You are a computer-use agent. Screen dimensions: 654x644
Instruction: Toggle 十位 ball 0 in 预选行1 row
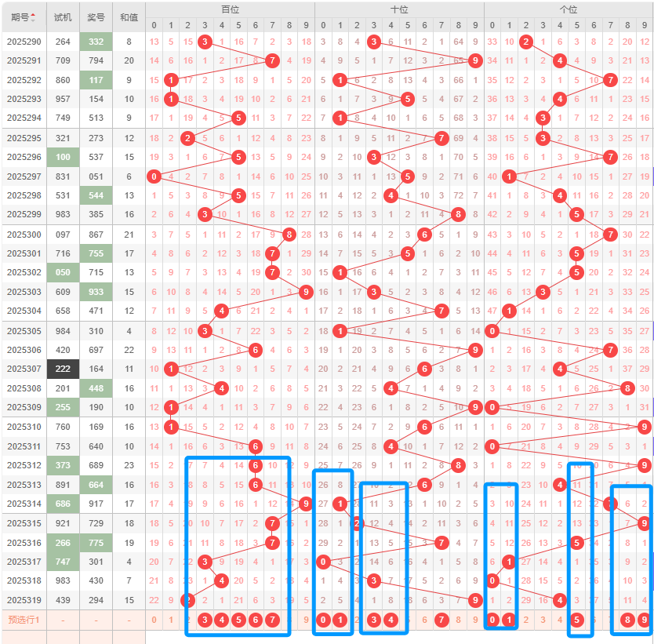coord(323,620)
